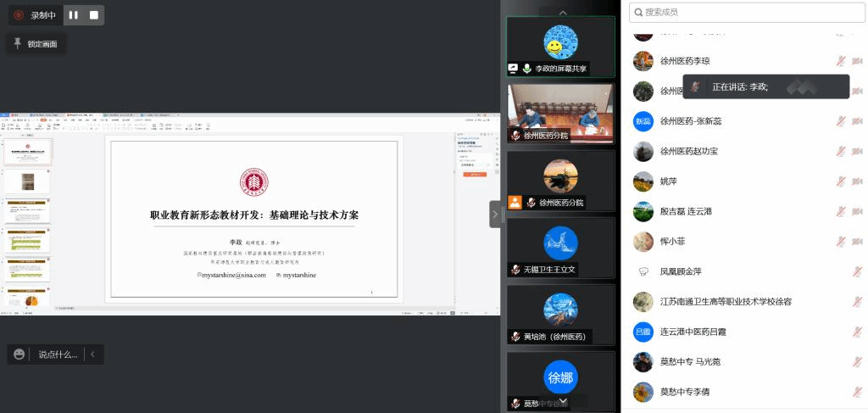Toggle camera icon for 姚萍

pyautogui.click(x=857, y=181)
